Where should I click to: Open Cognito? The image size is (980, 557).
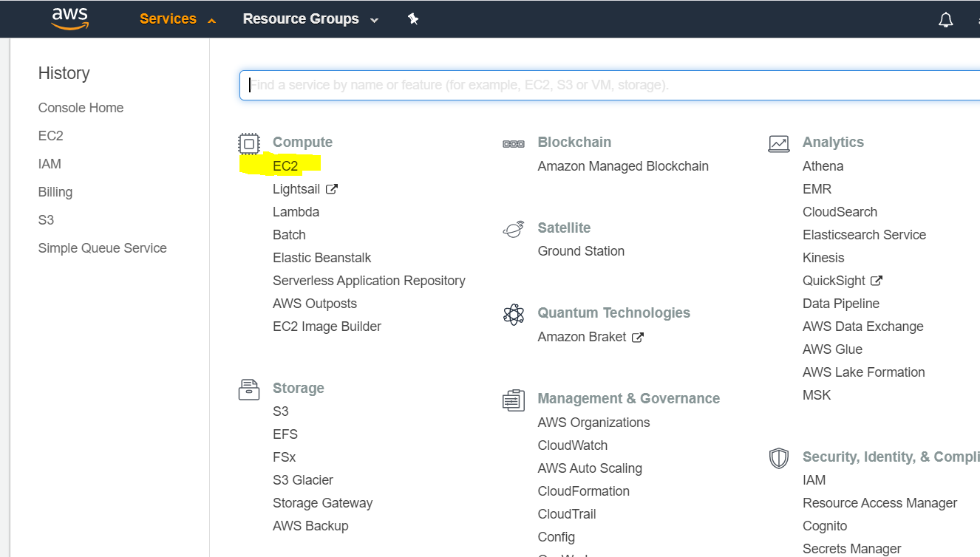825,526
